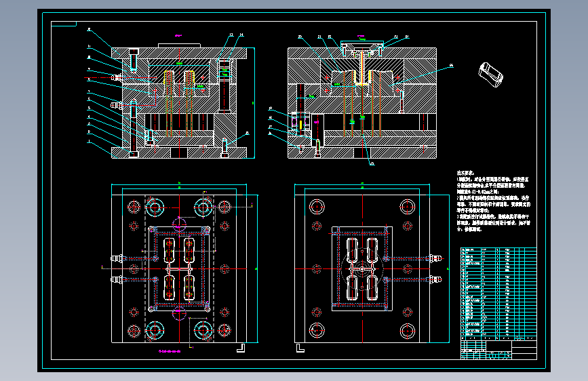Select the section cut mark below left plan view
Screen dimensions: 588x381
(241, 348)
